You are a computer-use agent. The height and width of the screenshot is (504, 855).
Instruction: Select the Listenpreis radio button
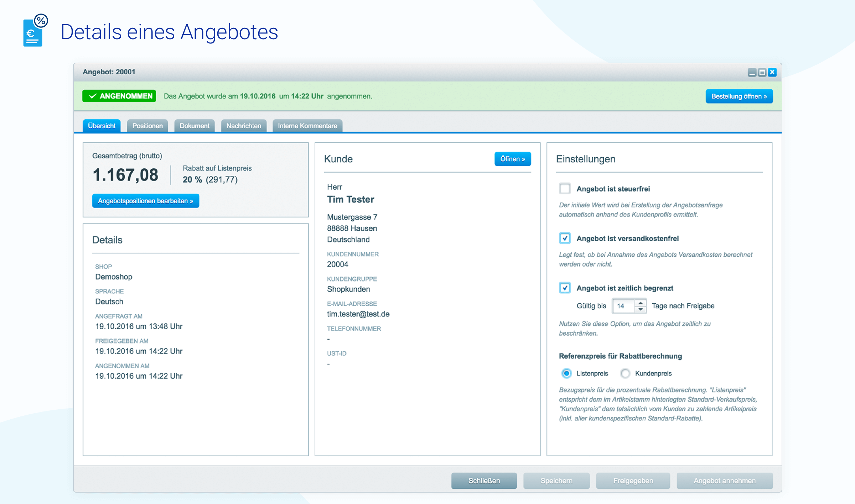point(566,373)
